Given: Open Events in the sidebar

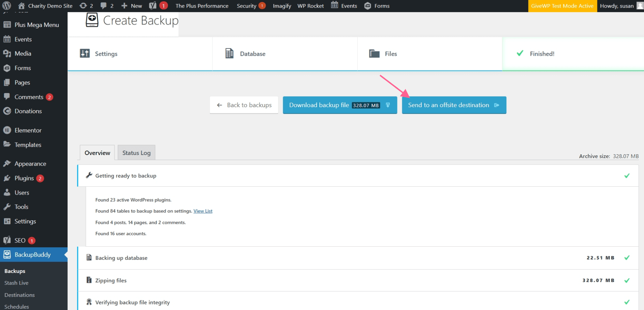Looking at the screenshot, I should coord(34,39).
